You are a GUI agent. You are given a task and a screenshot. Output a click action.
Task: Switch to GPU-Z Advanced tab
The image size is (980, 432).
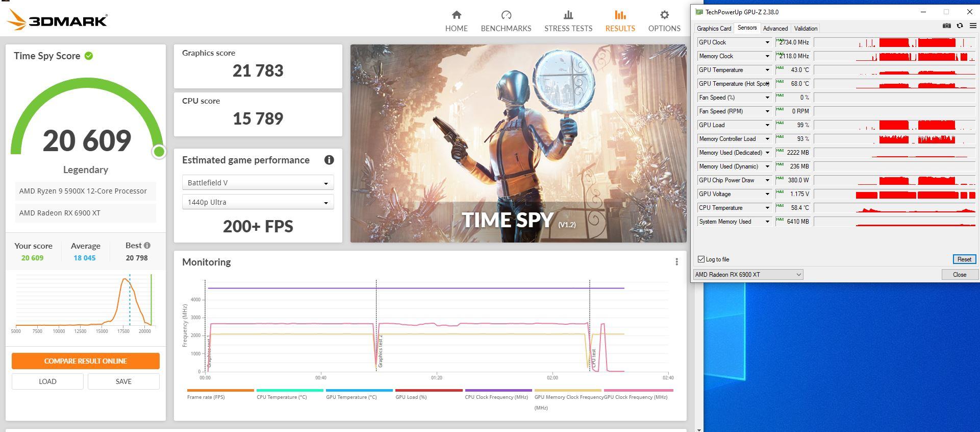click(x=775, y=29)
